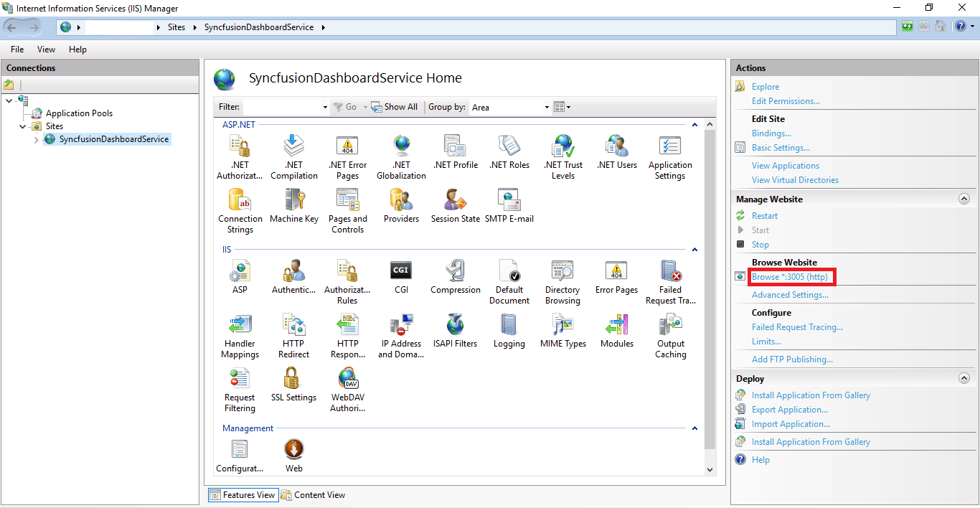The width and height of the screenshot is (980, 508).
Task: Open Default Document settings
Action: 509,278
